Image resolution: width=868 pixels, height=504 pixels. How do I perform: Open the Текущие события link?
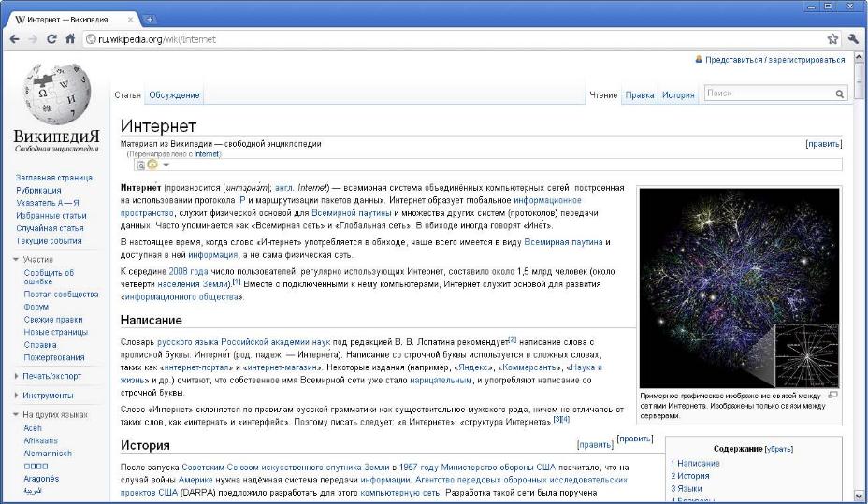click(49, 241)
